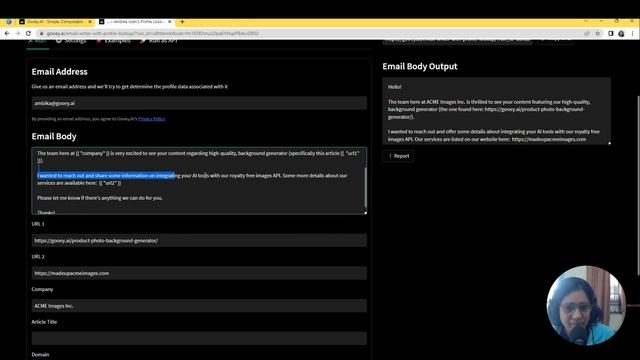
Task: Click the Email Body text area scrollbar
Action: coord(365,187)
